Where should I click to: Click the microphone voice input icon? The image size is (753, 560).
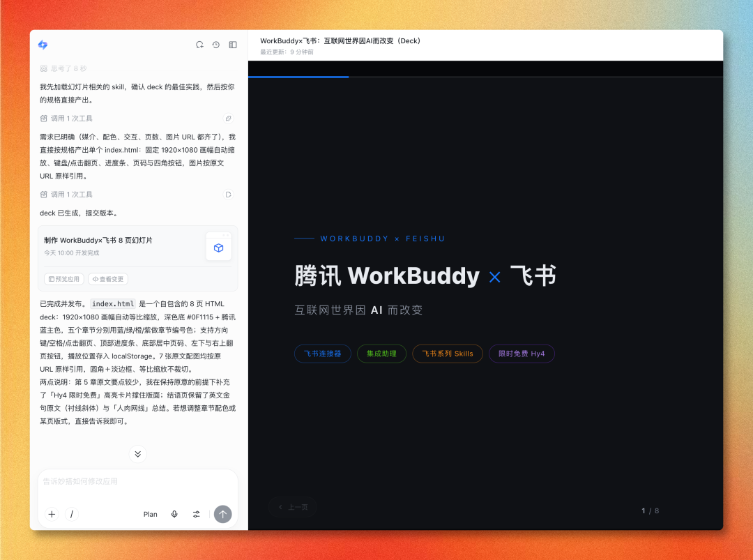coord(174,514)
